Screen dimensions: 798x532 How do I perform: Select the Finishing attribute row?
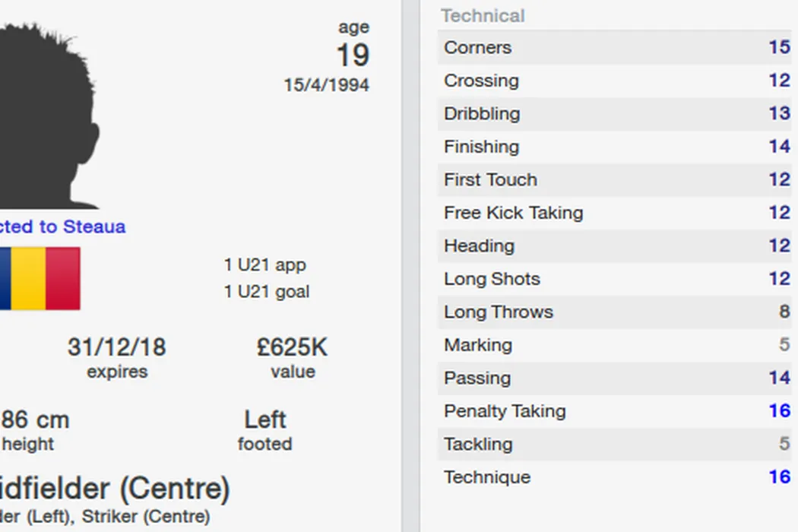[x=614, y=147]
